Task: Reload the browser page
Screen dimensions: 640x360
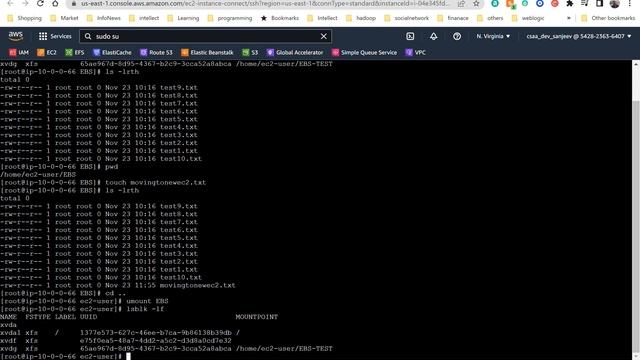Action: pos(40,4)
